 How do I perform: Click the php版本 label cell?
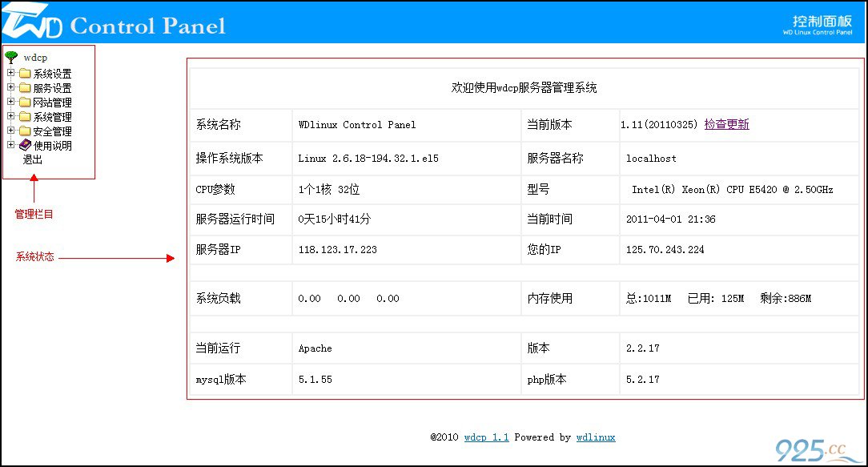coord(569,380)
